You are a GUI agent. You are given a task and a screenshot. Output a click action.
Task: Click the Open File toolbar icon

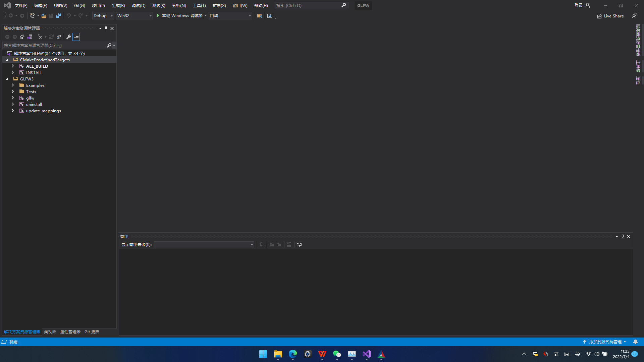pos(44,16)
